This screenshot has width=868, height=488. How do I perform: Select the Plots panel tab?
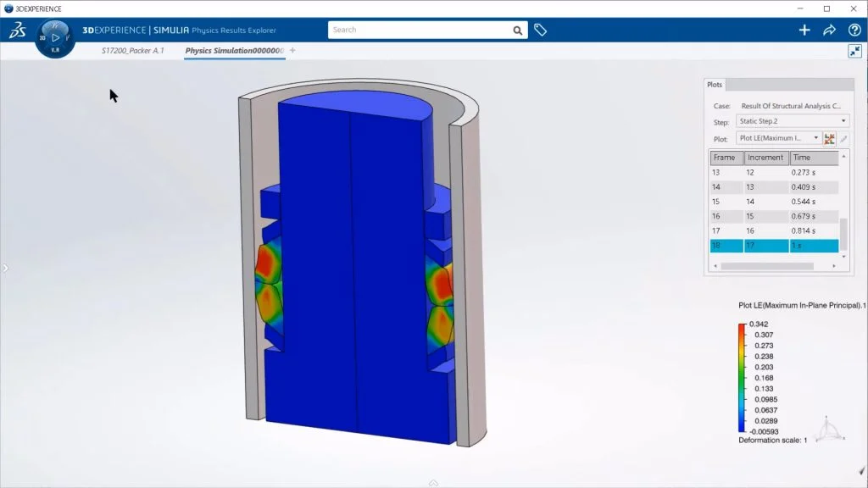tap(715, 85)
